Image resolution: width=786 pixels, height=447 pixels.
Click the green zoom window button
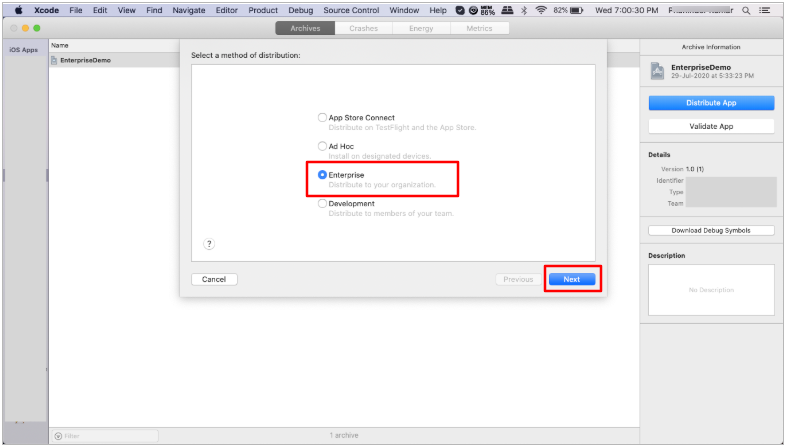click(37, 28)
